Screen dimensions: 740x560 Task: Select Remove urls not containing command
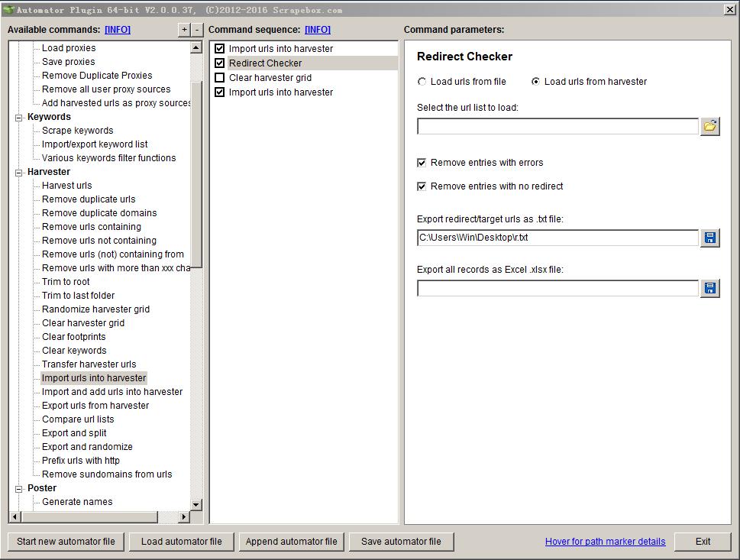pos(99,240)
